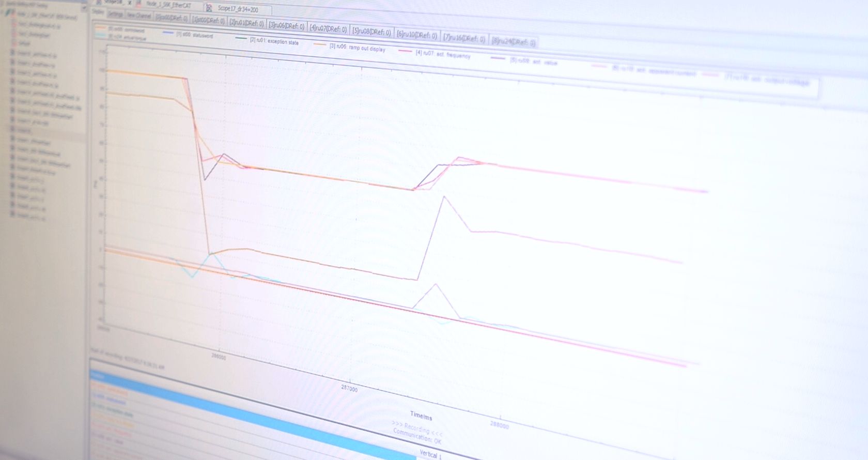Screen dimensions: 868x460
Task: Click orange legend line marker for ramp out display
Action: 320,44
